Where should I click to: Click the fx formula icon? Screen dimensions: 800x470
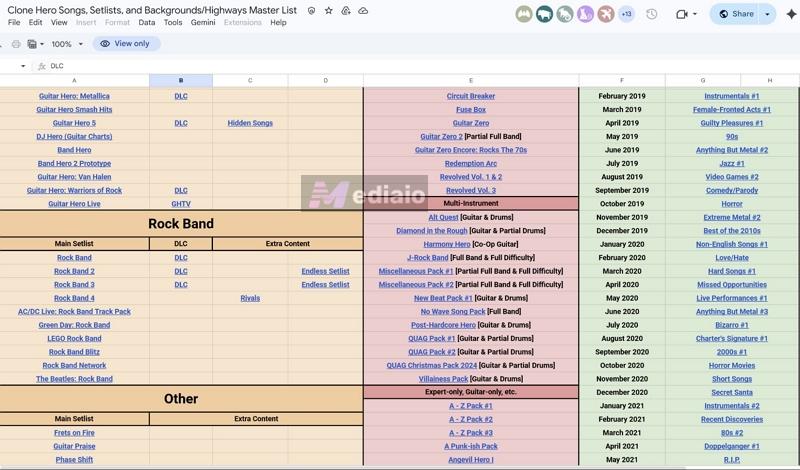(42, 66)
